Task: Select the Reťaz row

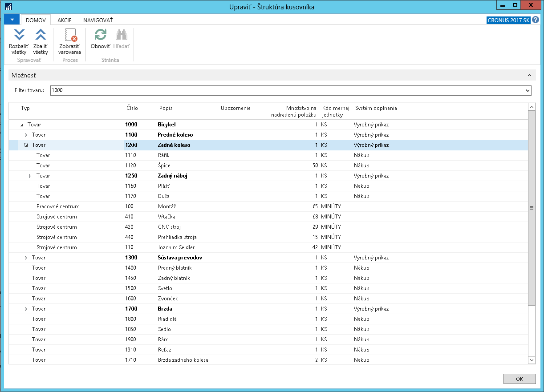Action: pos(268,350)
